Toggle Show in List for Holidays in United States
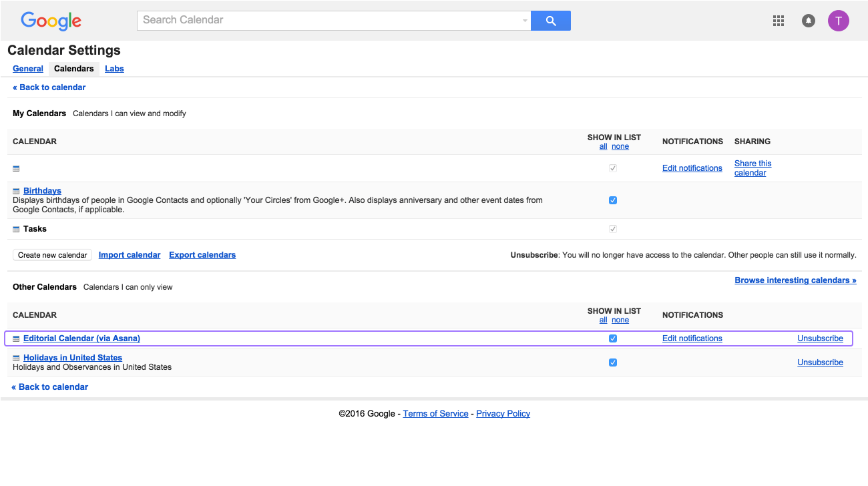 (613, 362)
